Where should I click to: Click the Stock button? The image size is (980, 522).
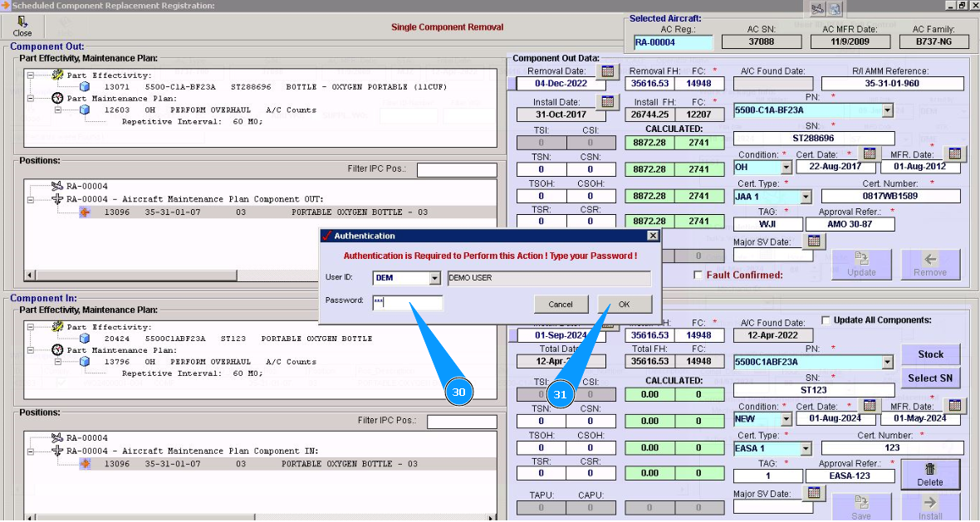coord(930,354)
